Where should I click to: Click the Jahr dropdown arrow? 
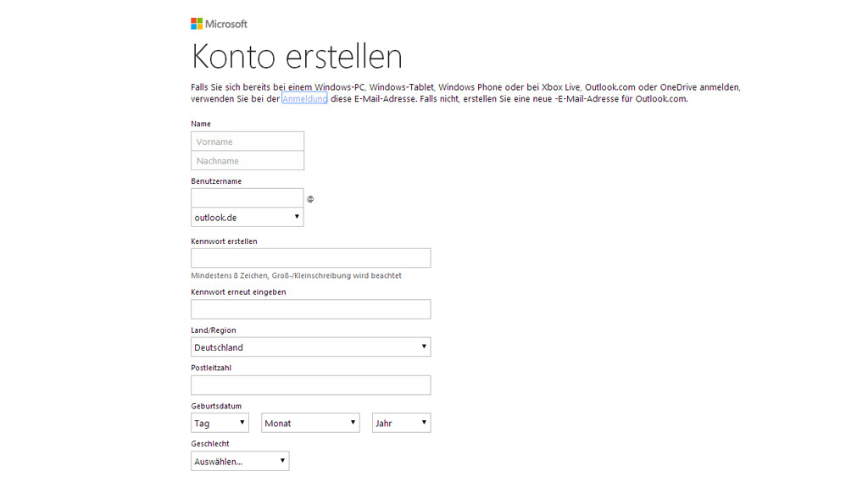[x=424, y=423]
